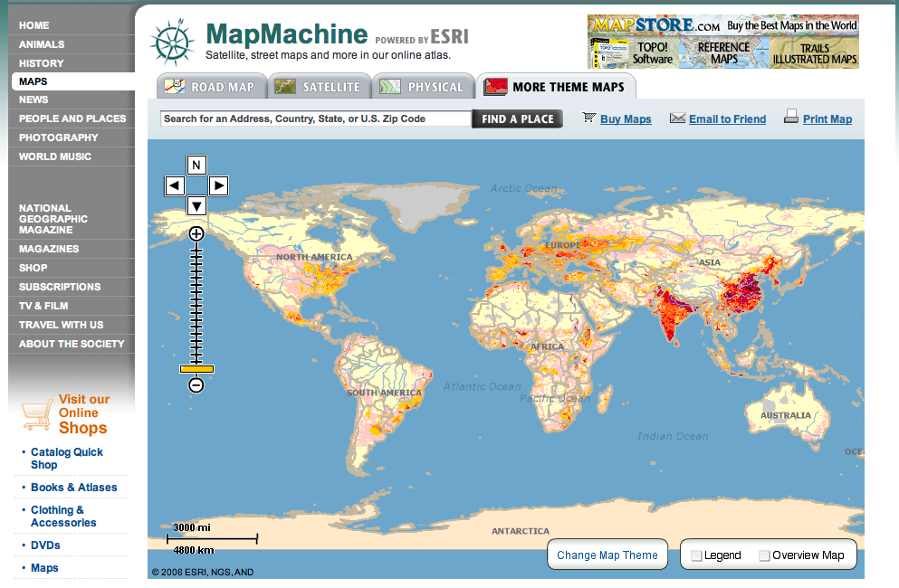Open the Catalog Quick Shop link
Image resolution: width=899 pixels, height=588 pixels.
point(66,459)
